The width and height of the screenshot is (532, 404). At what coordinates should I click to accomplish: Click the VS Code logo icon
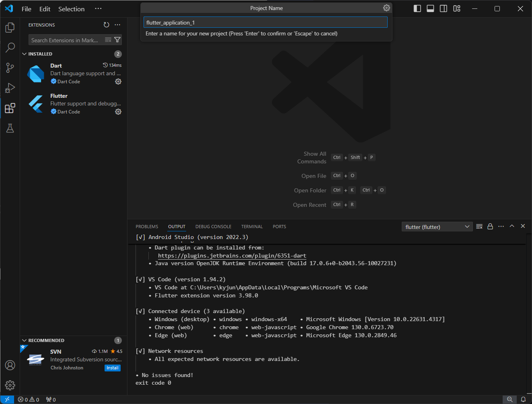click(9, 8)
